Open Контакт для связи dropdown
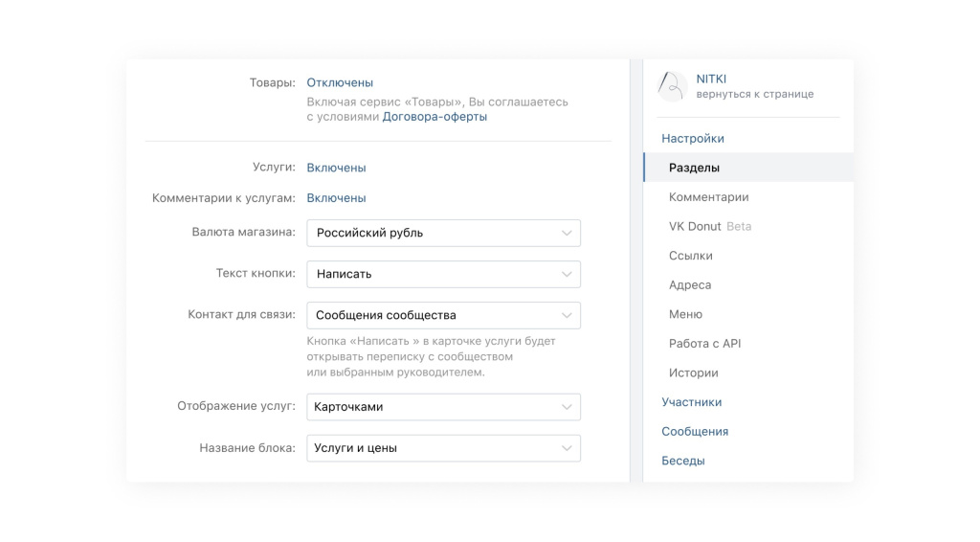The image size is (980, 542). coord(443,315)
